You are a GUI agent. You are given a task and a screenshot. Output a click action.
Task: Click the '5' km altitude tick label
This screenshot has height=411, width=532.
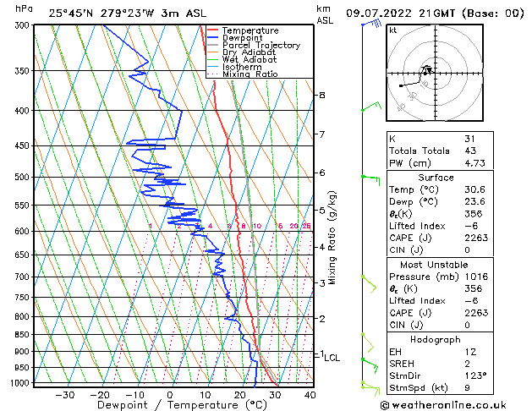[322, 211]
